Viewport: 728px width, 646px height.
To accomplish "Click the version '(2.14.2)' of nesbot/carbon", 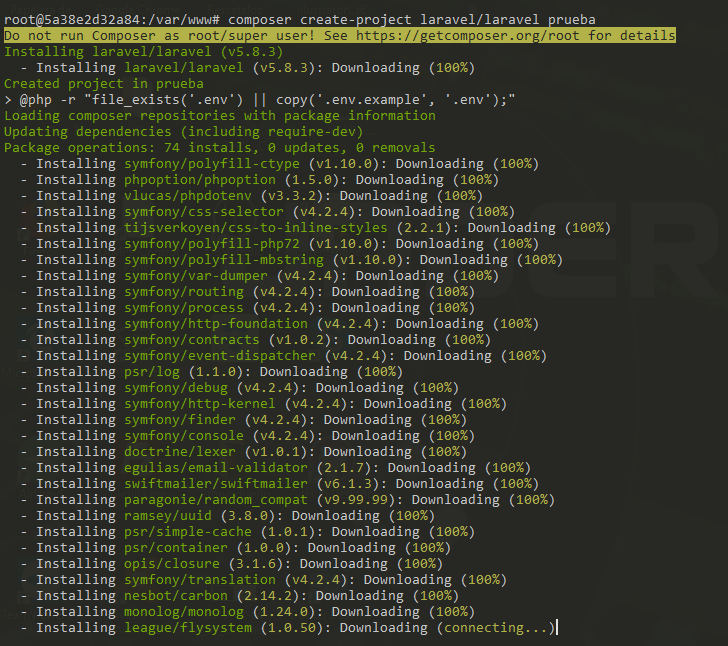I will pyautogui.click(x=272, y=597).
